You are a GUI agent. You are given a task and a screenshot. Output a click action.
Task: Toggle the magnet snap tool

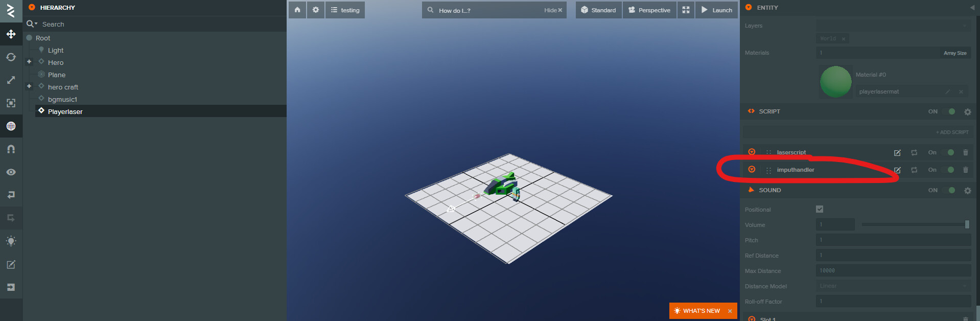point(11,149)
